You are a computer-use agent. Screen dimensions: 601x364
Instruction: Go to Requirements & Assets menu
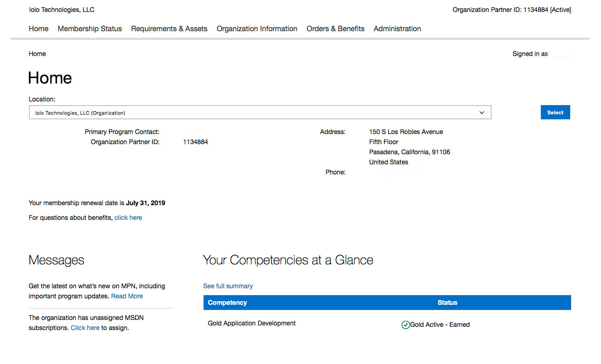169,28
